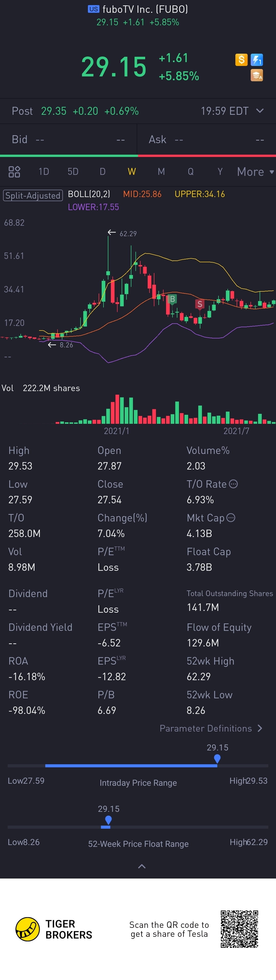This screenshot has height=980, width=276.
Task: Tap the Flow of Equity value 129.6M
Action: click(203, 643)
